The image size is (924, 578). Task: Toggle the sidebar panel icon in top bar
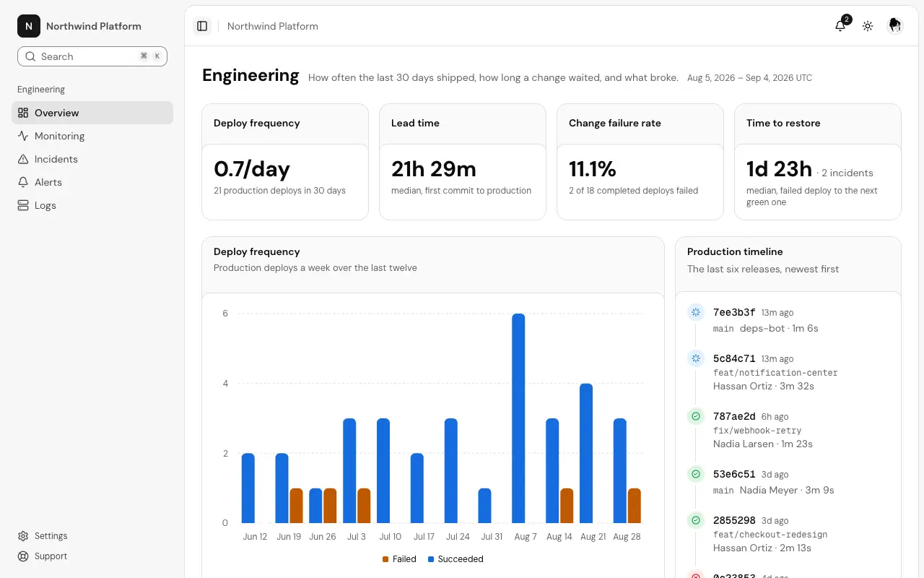[202, 26]
